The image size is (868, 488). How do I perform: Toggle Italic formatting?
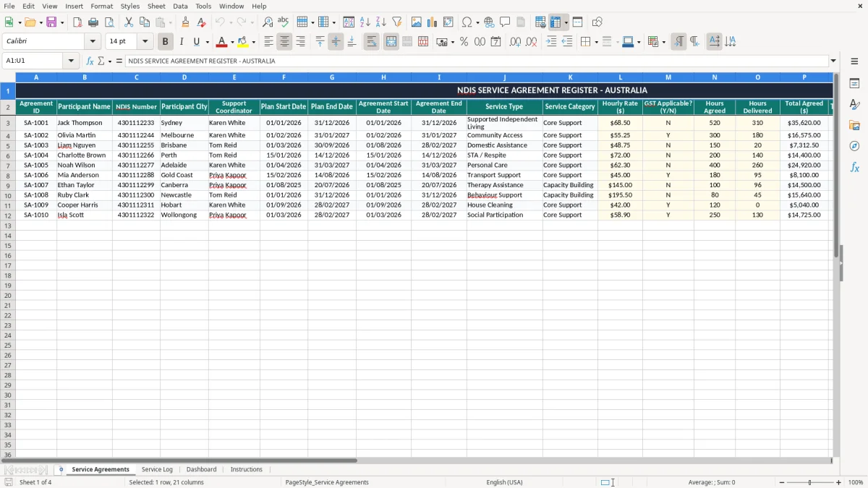(181, 42)
